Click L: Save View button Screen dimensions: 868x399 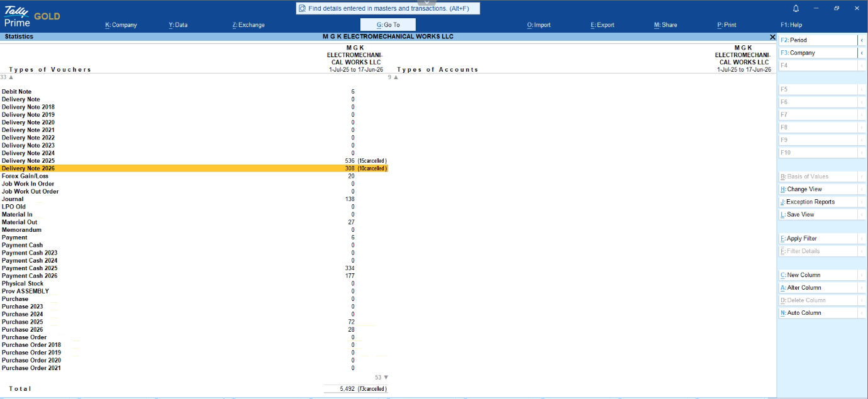(818, 214)
